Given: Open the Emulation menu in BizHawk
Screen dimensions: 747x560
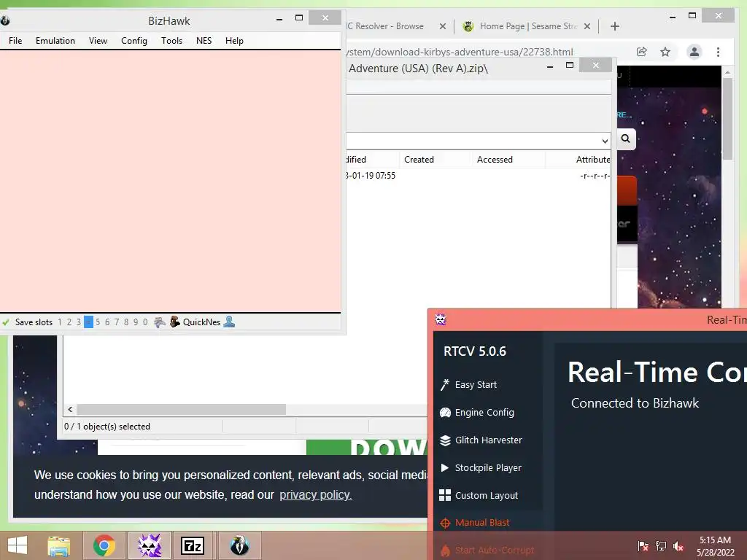Looking at the screenshot, I should tap(55, 41).
